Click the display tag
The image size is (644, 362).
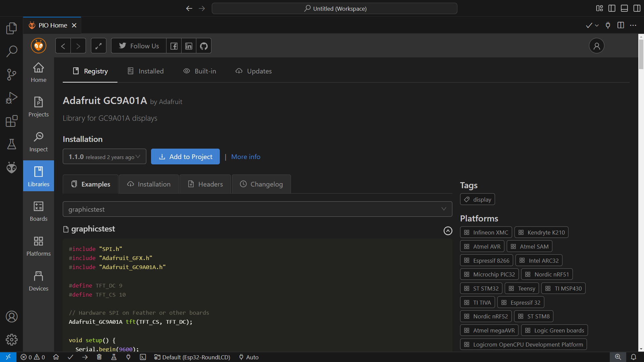click(477, 200)
